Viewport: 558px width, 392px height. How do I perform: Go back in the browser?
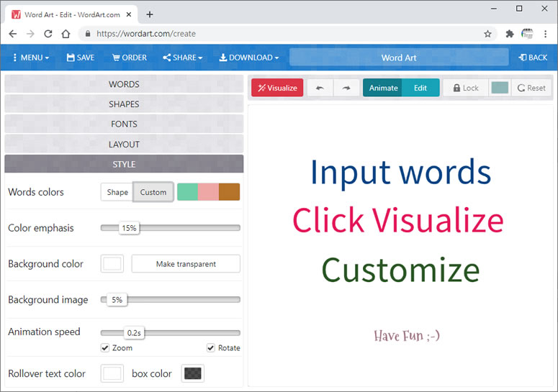(x=13, y=34)
